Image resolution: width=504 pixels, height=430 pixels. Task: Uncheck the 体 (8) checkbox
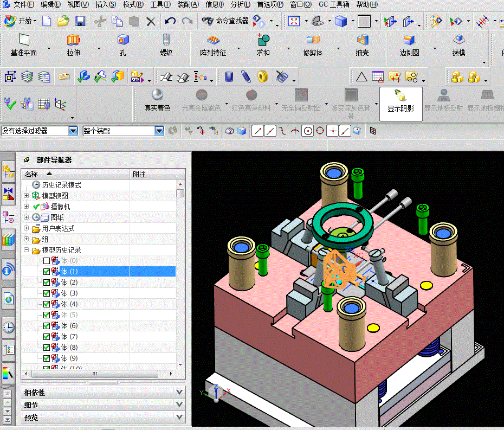(x=47, y=348)
